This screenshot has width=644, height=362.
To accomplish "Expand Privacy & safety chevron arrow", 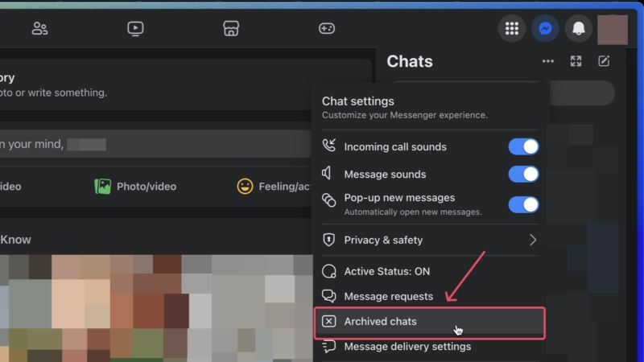I will [533, 240].
